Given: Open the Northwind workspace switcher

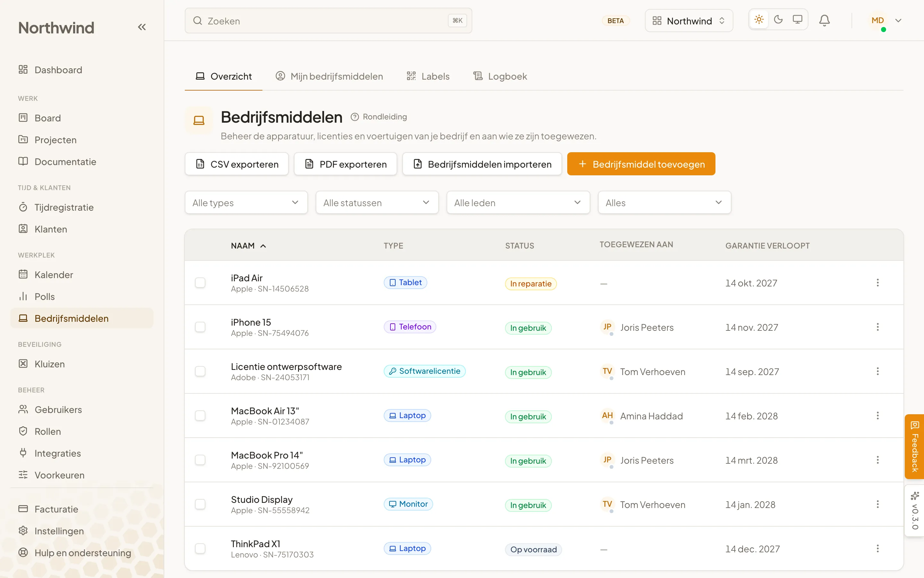Looking at the screenshot, I should [x=689, y=21].
